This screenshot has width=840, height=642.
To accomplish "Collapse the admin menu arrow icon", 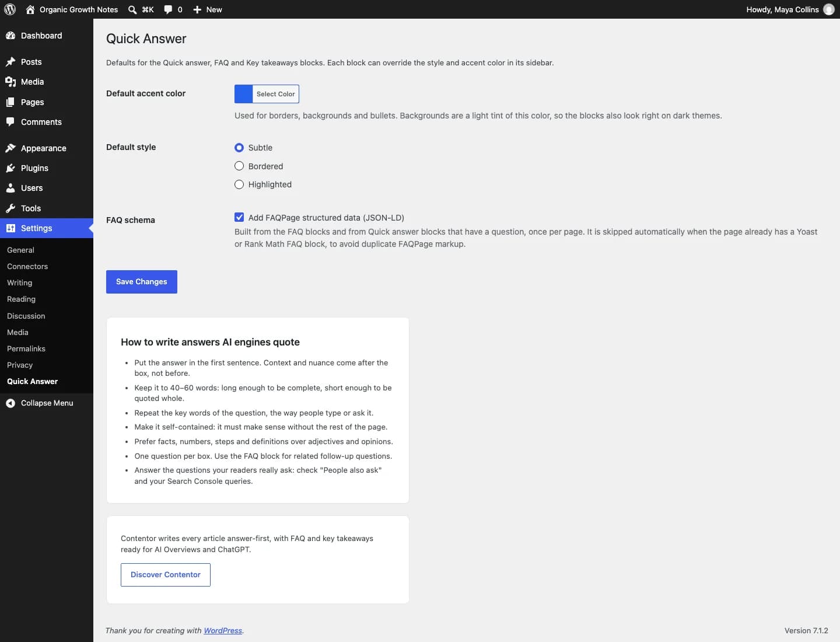I will coord(10,403).
